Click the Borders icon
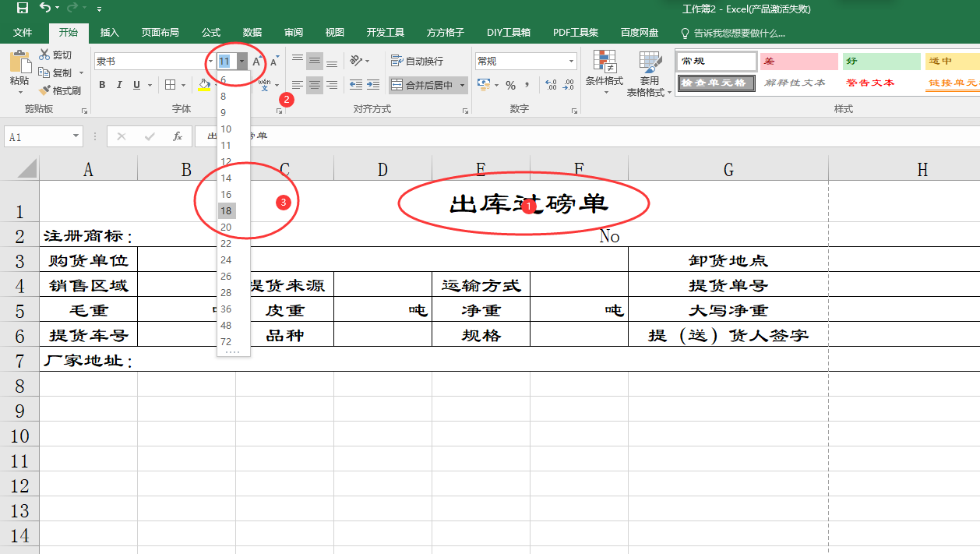Viewport: 980px width, 554px height. (x=168, y=85)
